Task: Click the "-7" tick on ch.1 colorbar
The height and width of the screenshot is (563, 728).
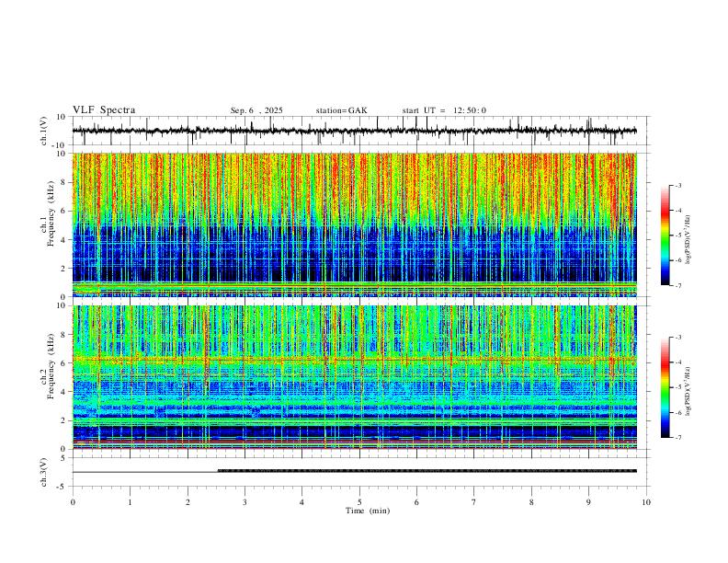Action: point(677,286)
